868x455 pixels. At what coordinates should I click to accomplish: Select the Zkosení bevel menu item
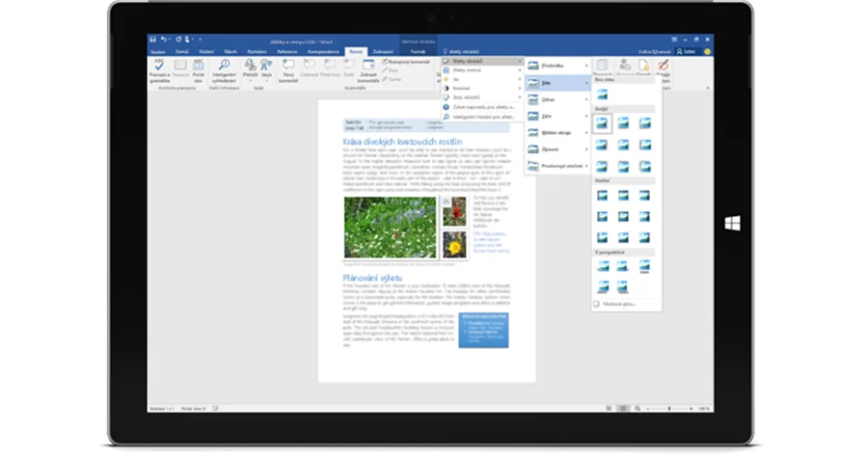(x=557, y=149)
